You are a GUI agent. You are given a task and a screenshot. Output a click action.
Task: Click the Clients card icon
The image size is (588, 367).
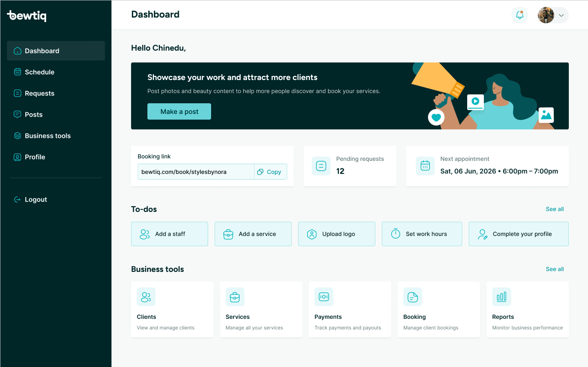pyautogui.click(x=146, y=297)
